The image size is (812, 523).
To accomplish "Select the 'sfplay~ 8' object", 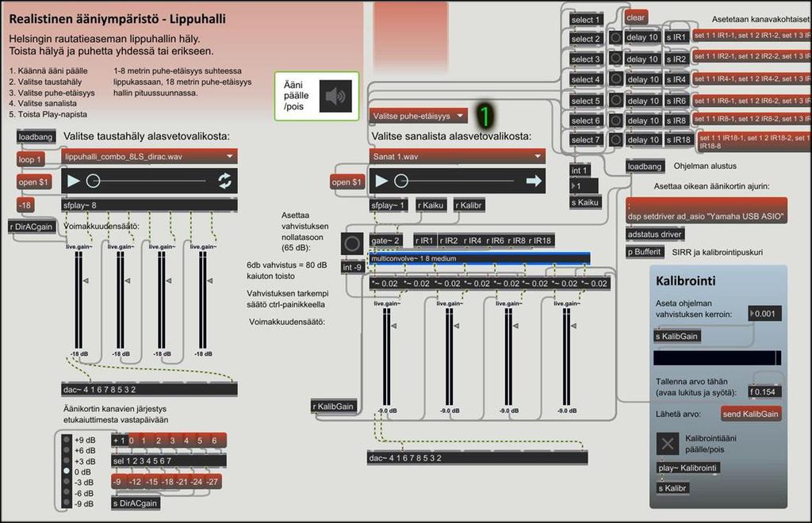I will tap(149, 205).
